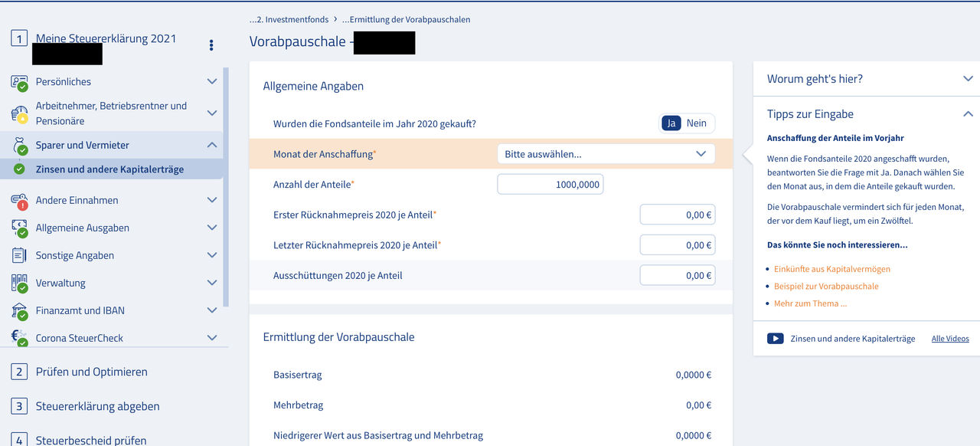The image size is (980, 446).
Task: Click Letzter Rücknahmepreis 2020 je Anteil field
Action: click(x=678, y=245)
